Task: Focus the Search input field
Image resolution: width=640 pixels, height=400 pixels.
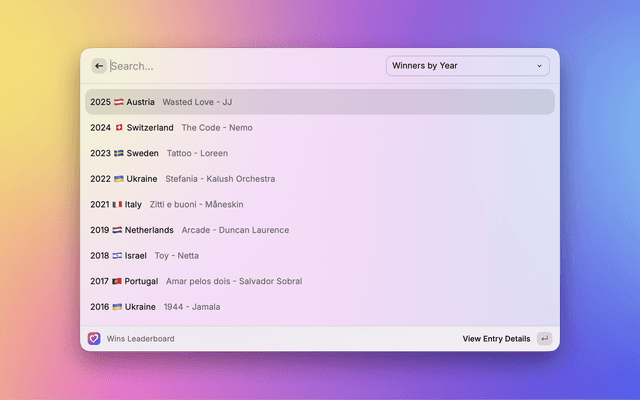Action: 240,66
